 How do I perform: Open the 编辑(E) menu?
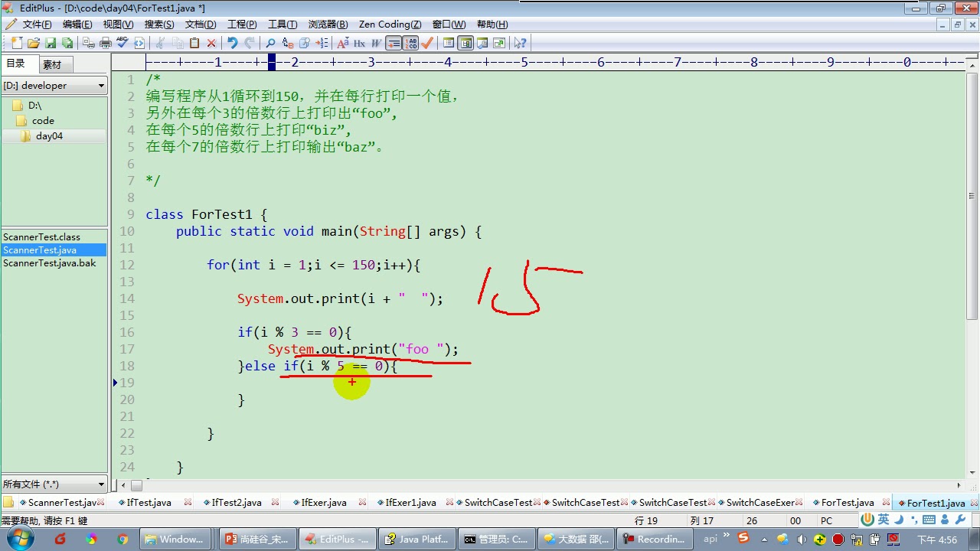(77, 24)
